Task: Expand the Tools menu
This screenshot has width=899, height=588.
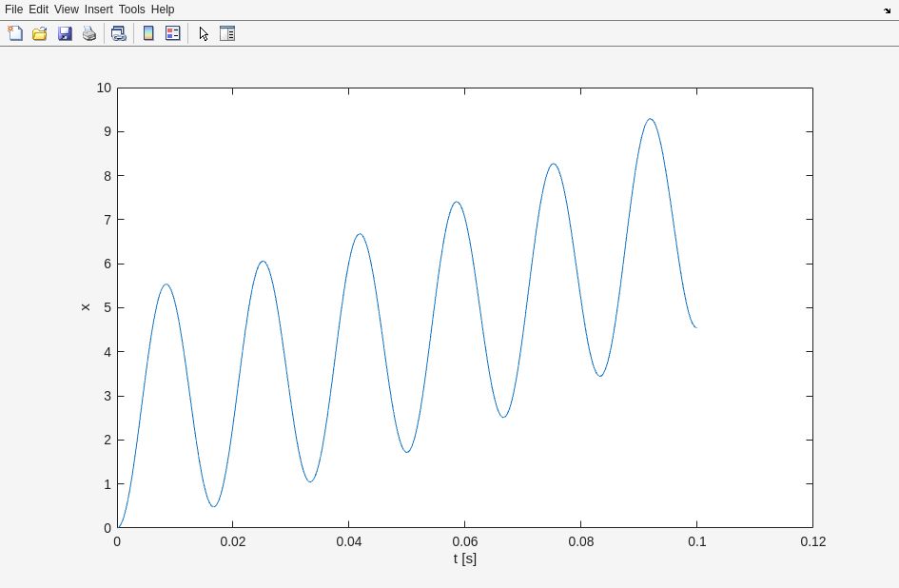Action: pyautogui.click(x=131, y=10)
